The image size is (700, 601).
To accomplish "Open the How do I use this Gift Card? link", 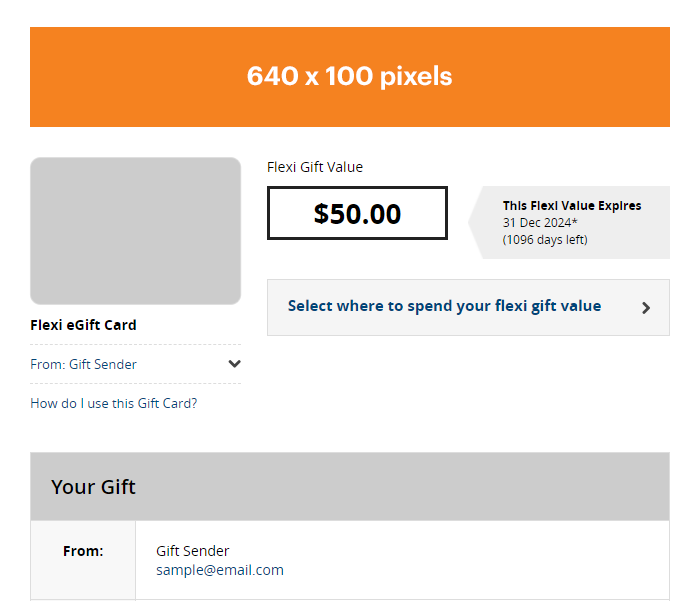I will tap(113, 403).
